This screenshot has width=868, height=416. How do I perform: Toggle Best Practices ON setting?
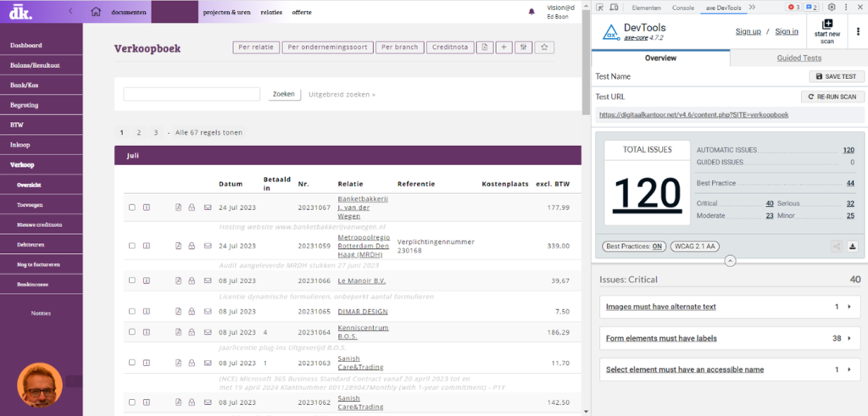coord(633,247)
